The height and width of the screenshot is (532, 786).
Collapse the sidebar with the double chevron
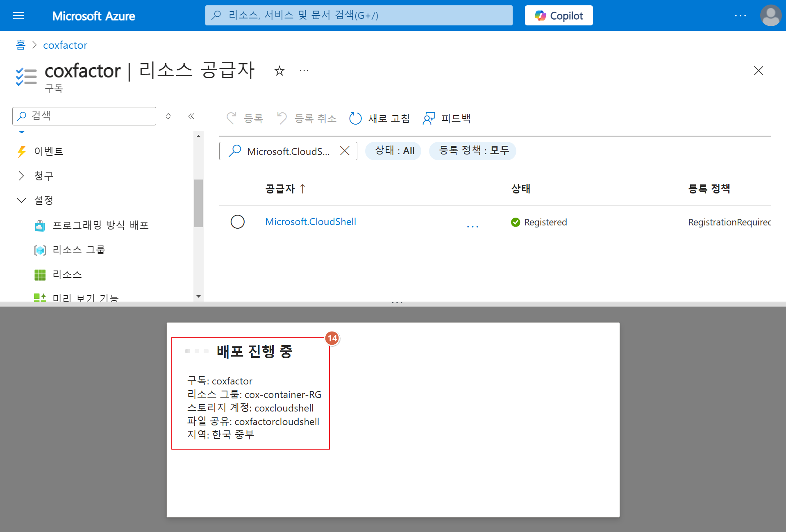191,116
